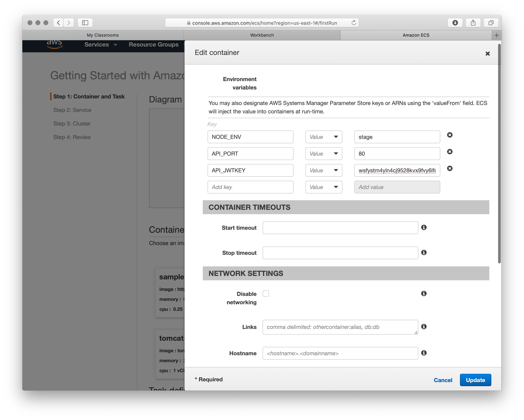
Task: Click the CONTAINER TIMEOUTS section header
Action: coord(346,207)
